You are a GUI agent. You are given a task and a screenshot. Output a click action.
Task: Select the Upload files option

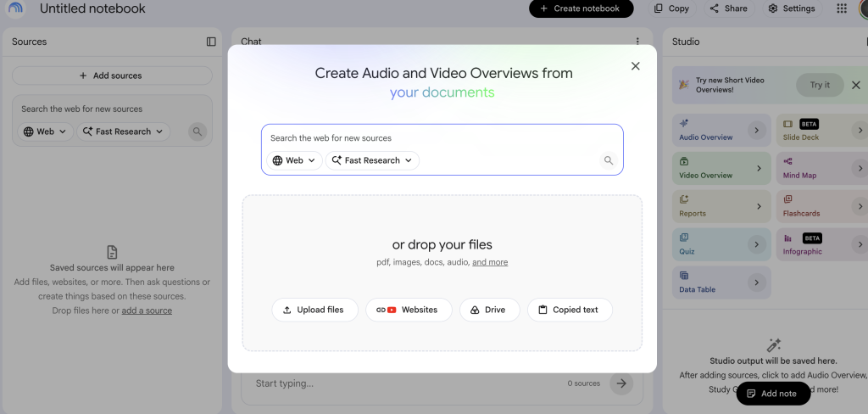[315, 310]
